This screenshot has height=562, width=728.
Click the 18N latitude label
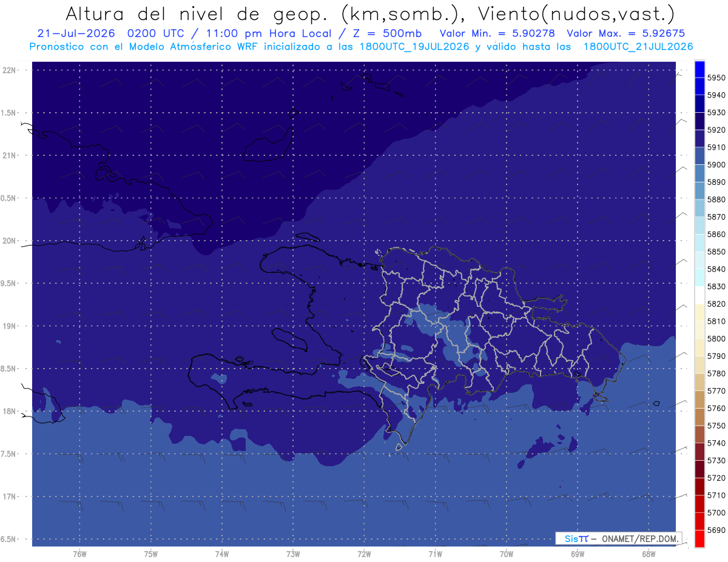pos(10,411)
